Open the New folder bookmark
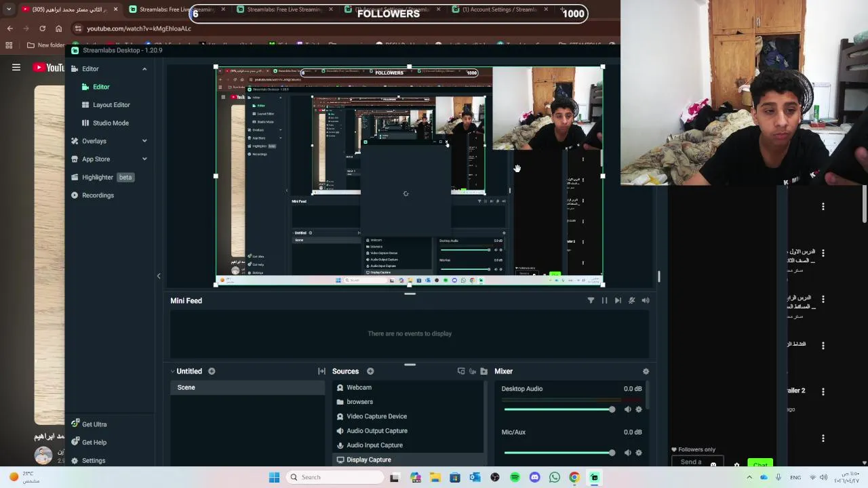Screen dimensions: 868x488 click(46, 45)
